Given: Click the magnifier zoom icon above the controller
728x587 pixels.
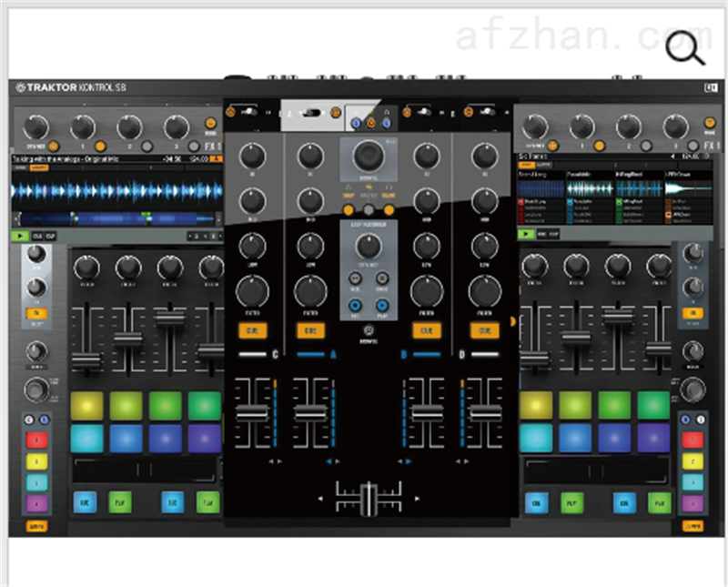Looking at the screenshot, I should coord(685,48).
